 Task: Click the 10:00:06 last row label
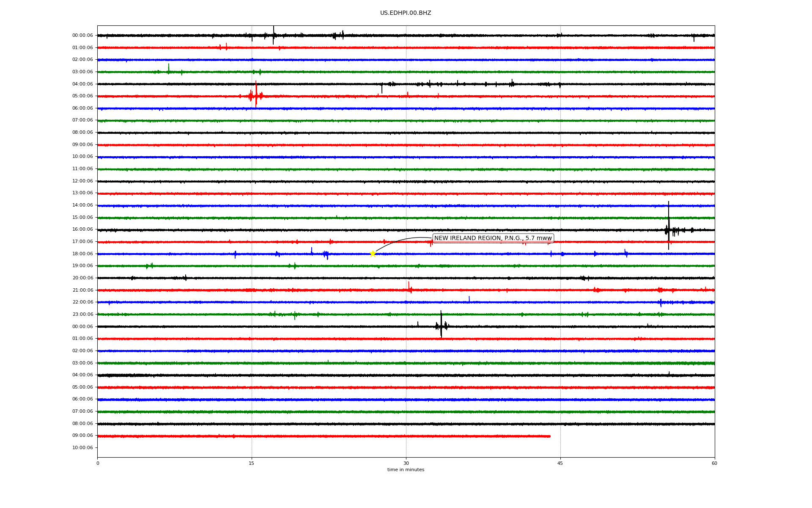click(x=82, y=448)
